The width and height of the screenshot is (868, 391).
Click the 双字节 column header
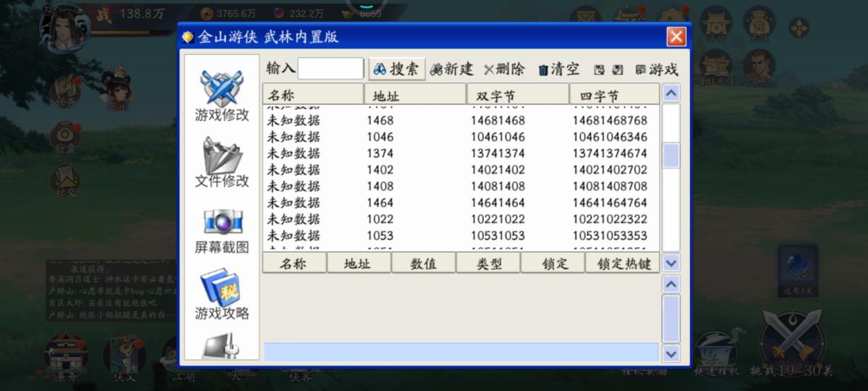[x=519, y=95]
